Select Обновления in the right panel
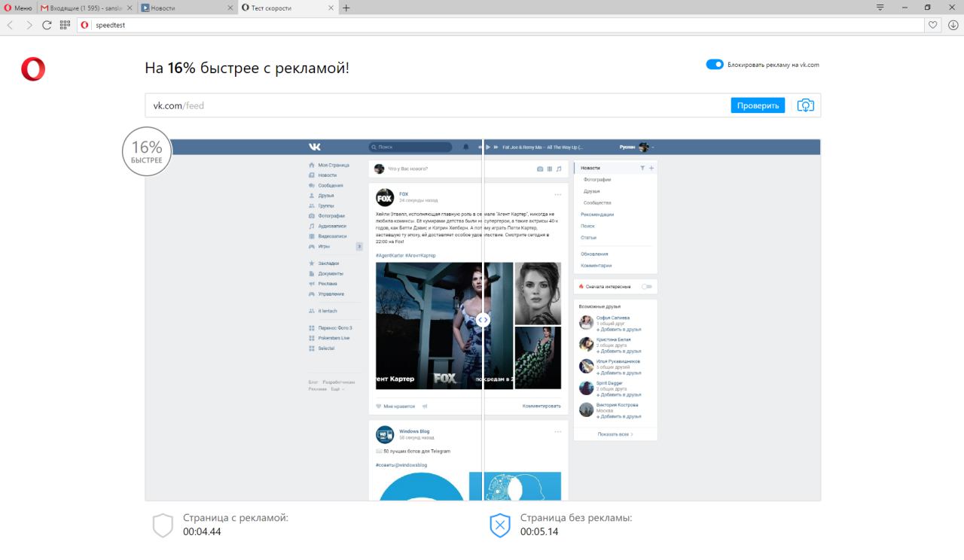964x560 pixels. click(x=594, y=254)
